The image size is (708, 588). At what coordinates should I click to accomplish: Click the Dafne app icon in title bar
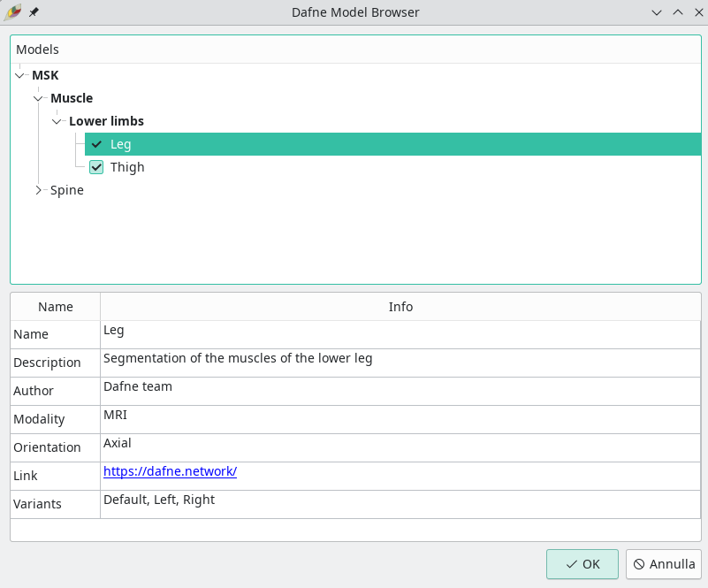tap(12, 12)
